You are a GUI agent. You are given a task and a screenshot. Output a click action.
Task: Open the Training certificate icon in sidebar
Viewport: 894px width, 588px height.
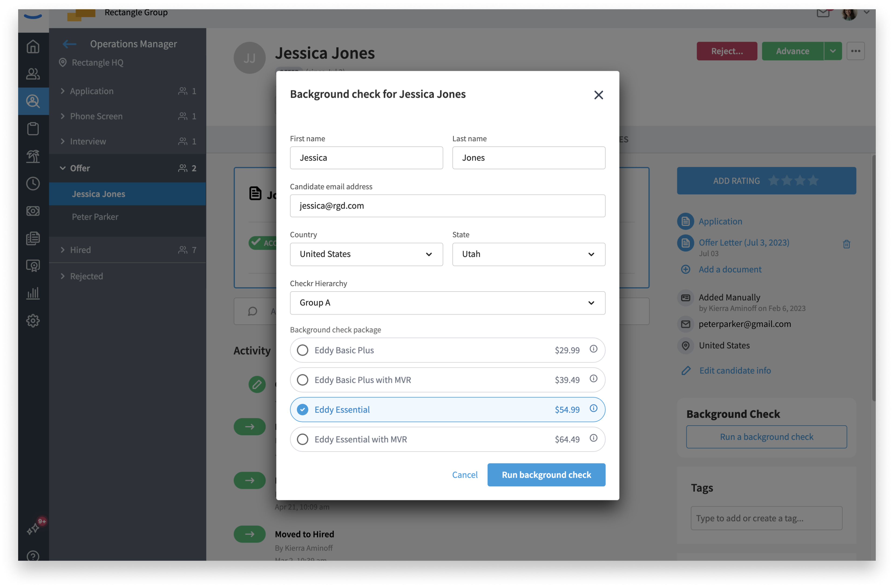point(33,265)
